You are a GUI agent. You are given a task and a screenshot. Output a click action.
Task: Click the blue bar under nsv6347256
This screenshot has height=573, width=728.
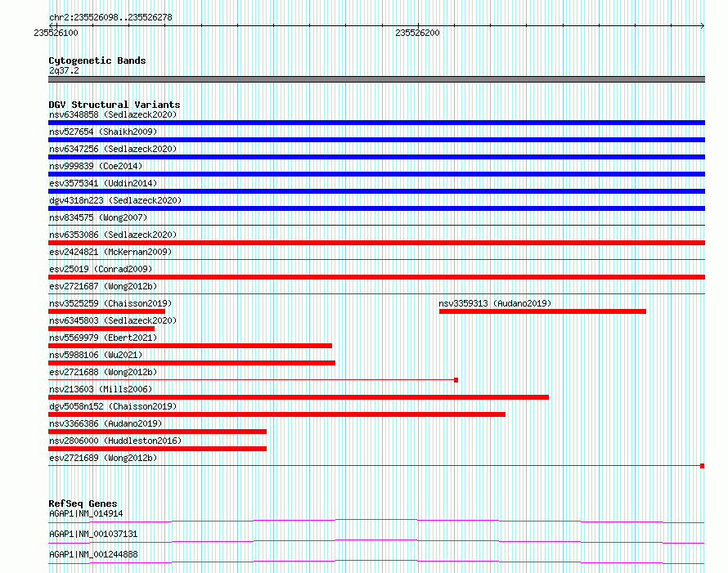tap(376, 157)
